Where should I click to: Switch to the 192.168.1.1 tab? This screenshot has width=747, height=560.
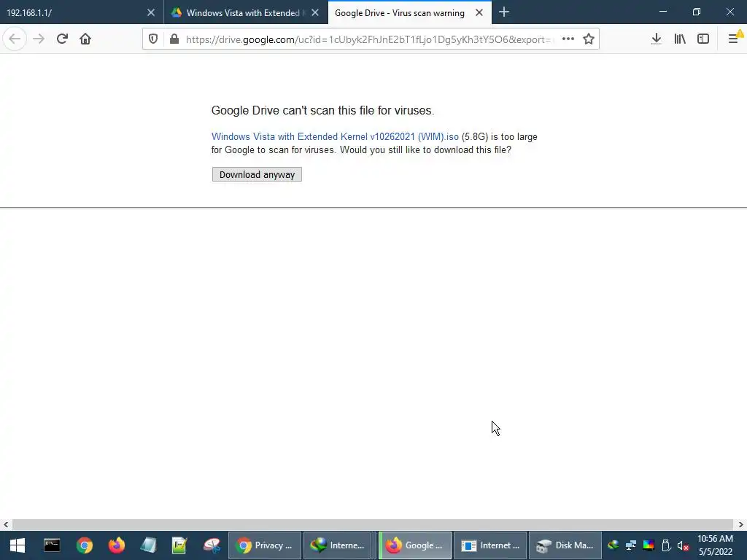[x=82, y=13]
